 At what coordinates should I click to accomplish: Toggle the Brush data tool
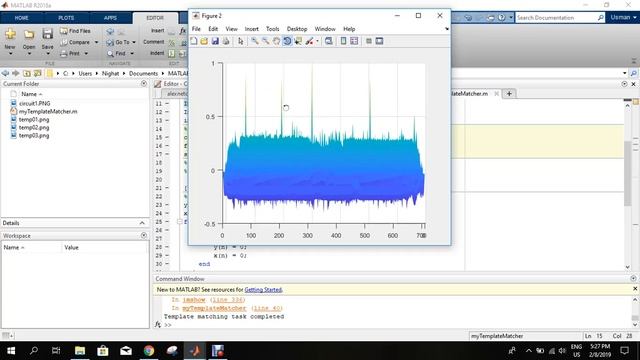click(309, 41)
